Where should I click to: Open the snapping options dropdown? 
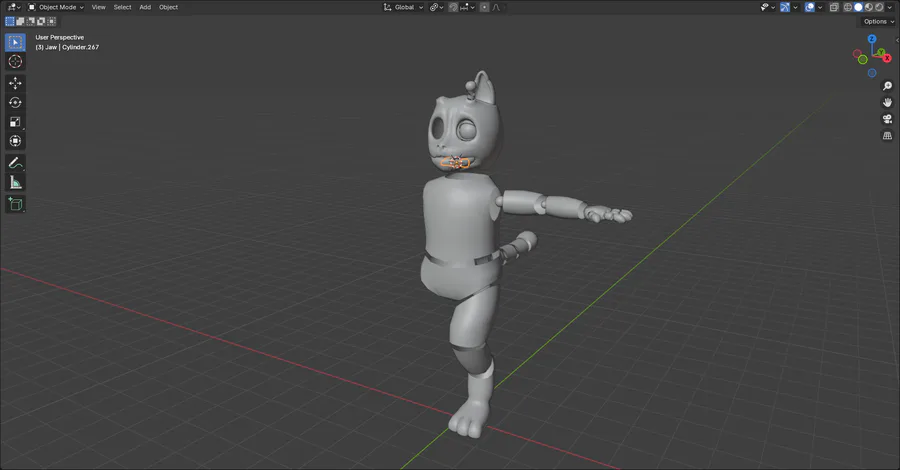467,7
